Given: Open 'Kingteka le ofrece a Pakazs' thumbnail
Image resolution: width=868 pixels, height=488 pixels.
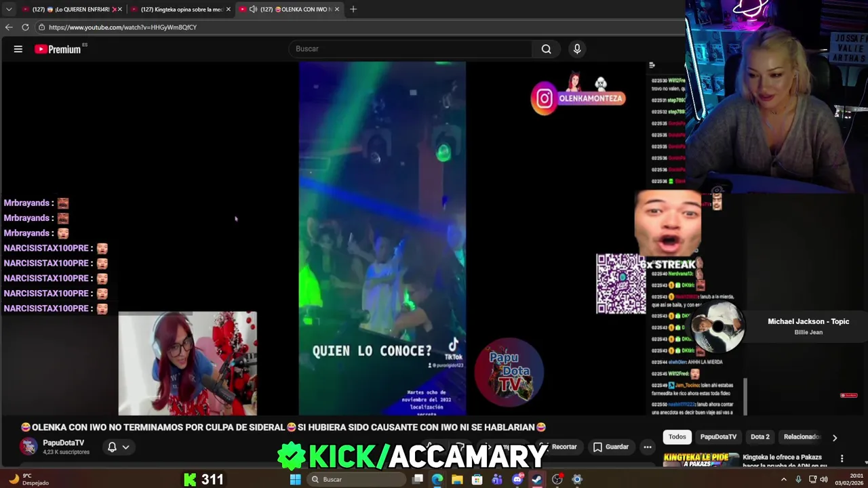Looking at the screenshot, I should [701, 460].
